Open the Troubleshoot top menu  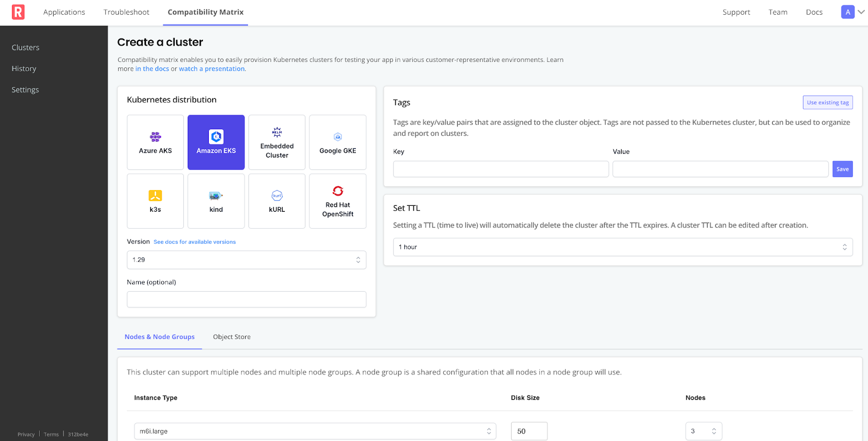pos(126,12)
